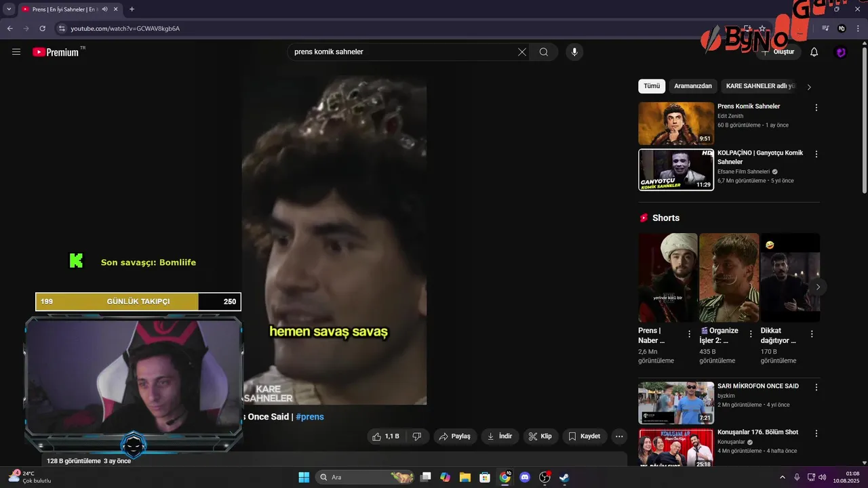Open Organize İşler 2 short
Screen dimensions: 868x488
pyautogui.click(x=729, y=278)
